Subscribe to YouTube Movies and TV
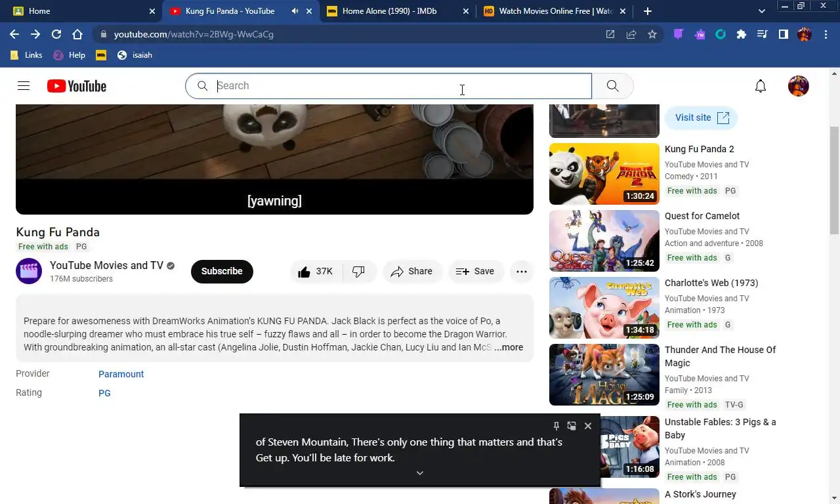 222,272
